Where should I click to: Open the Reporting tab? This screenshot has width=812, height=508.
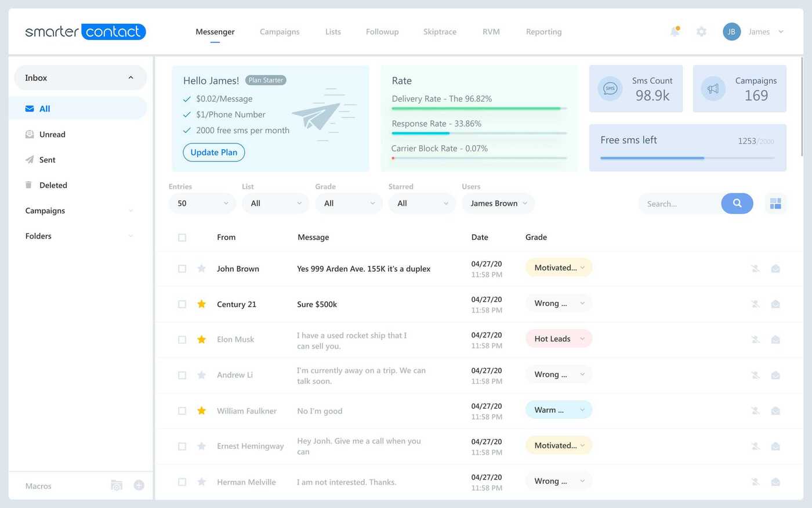544,32
